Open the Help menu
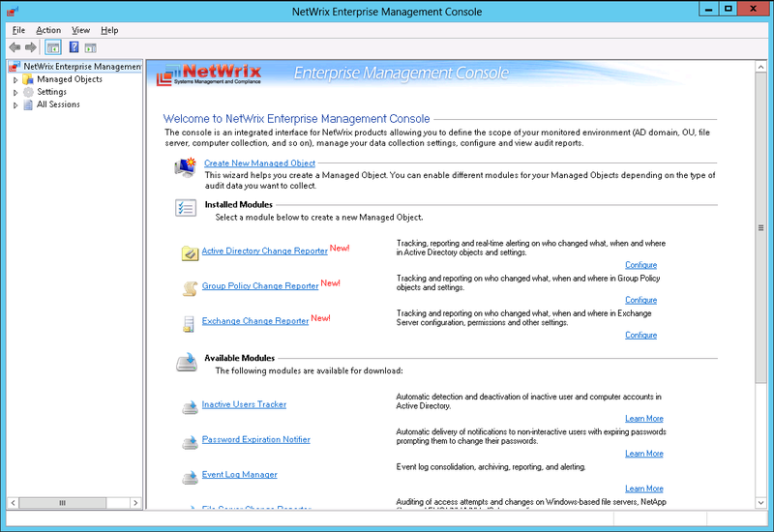The height and width of the screenshot is (532, 774). click(109, 30)
